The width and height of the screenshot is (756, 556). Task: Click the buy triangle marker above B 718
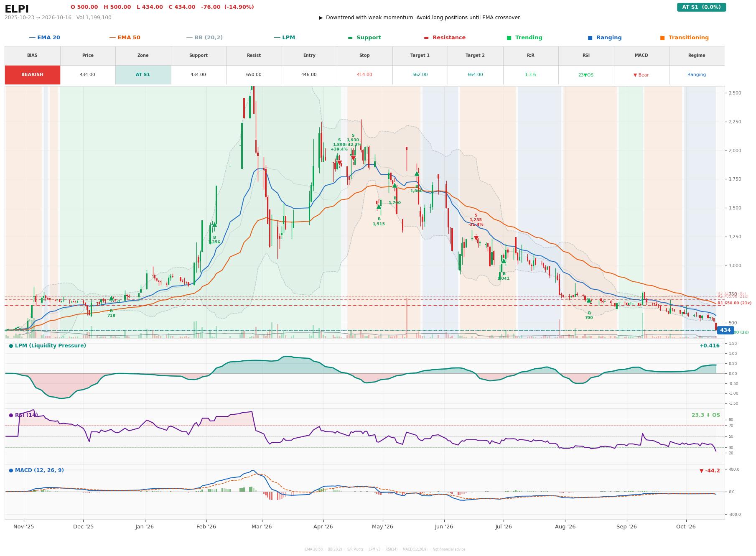point(111,298)
